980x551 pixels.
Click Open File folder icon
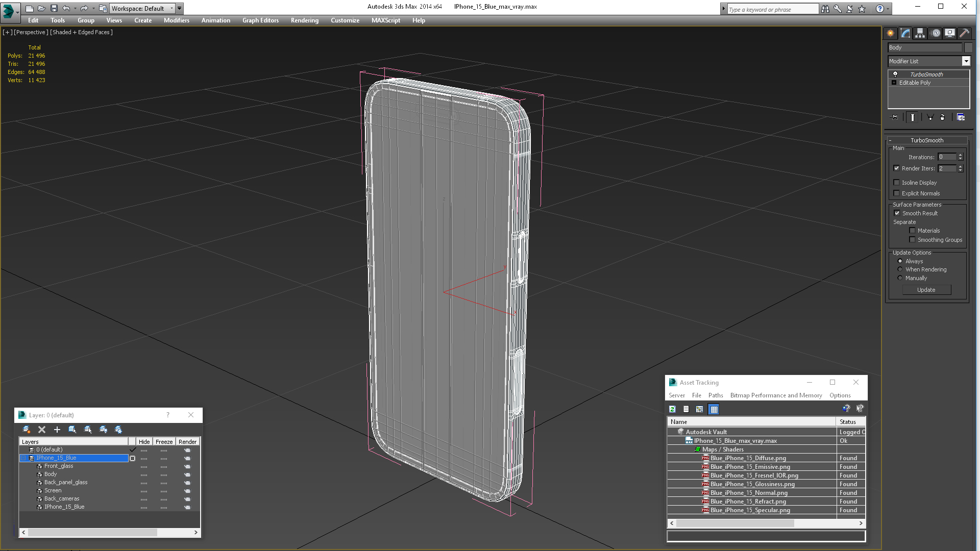[x=41, y=8]
